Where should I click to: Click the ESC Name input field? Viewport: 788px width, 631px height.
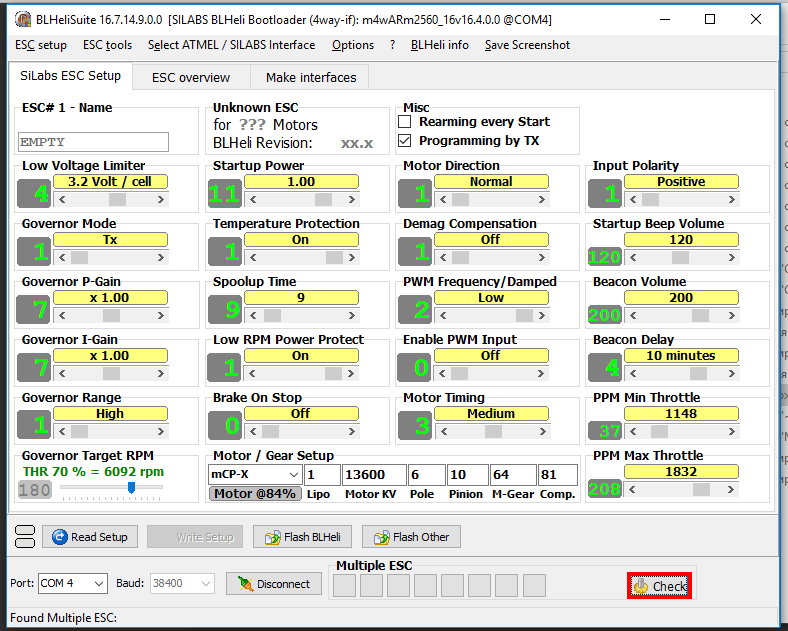click(93, 142)
